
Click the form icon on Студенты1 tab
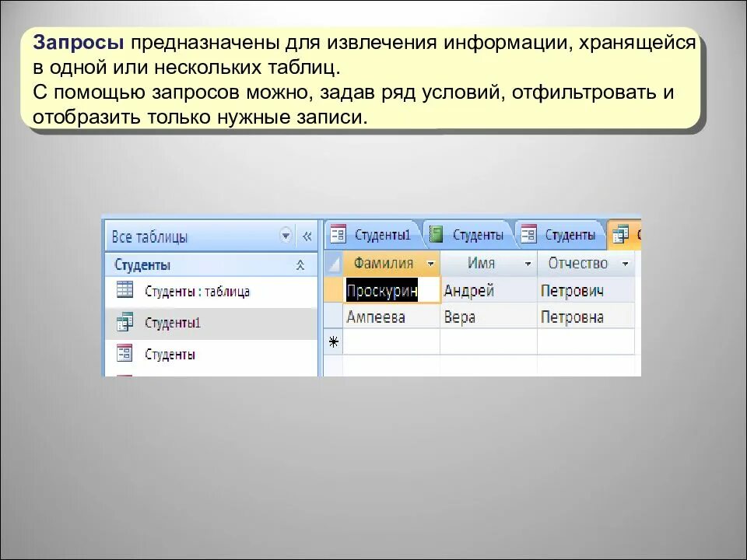pos(338,234)
